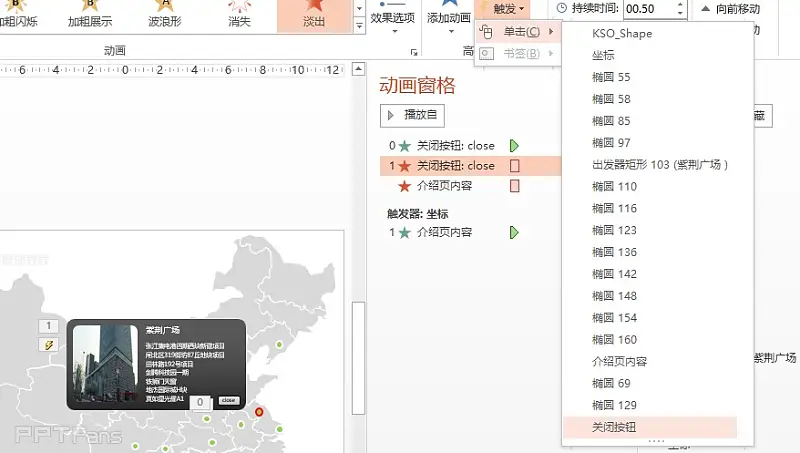The height and width of the screenshot is (453, 800).
Task: Choose the 波浪形 (Wave) animation effect
Action: pyautogui.click(x=164, y=14)
